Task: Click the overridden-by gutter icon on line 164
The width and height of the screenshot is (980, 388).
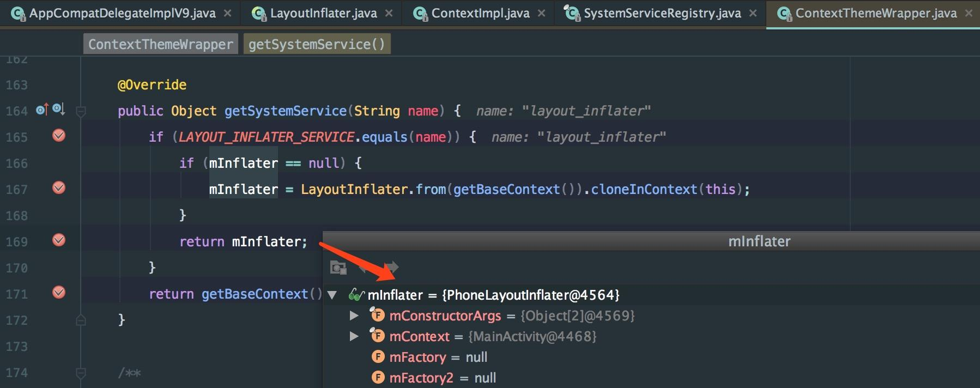Action: click(59, 110)
